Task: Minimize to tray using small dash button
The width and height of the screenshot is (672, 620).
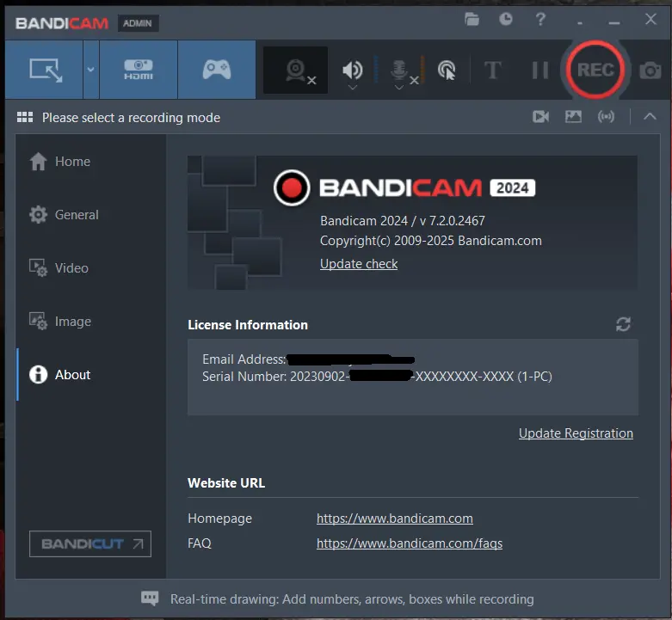Action: point(580,22)
